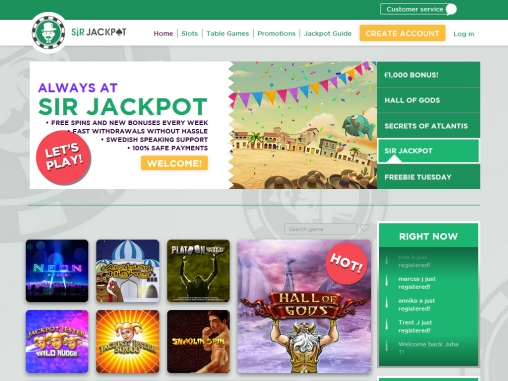Open the Jackpot Guide link
508x381 pixels.
(328, 33)
